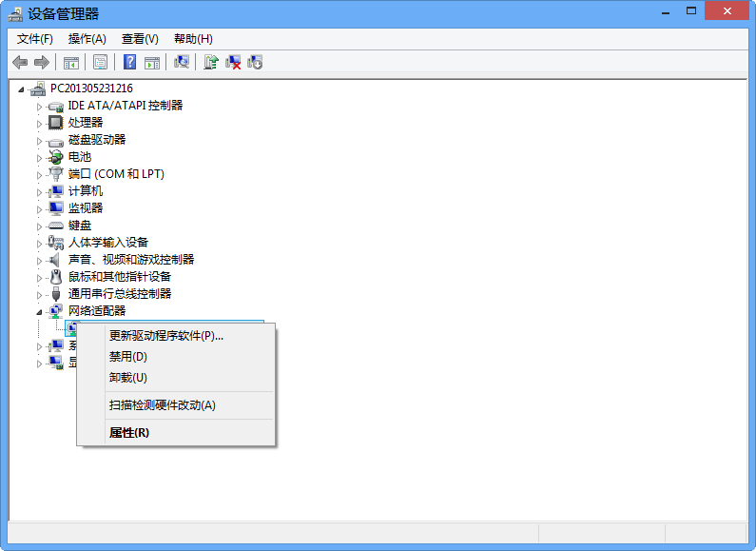The height and width of the screenshot is (551, 756).
Task: Expand the IDE ATA/ATAPI 控制器 node
Action: 40,106
